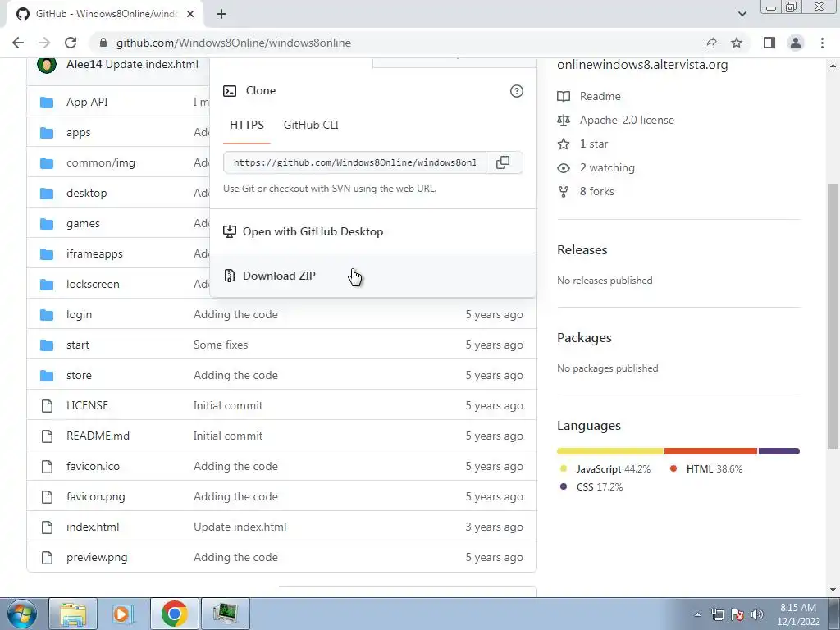Click the README.md file icon

[x=47, y=436]
